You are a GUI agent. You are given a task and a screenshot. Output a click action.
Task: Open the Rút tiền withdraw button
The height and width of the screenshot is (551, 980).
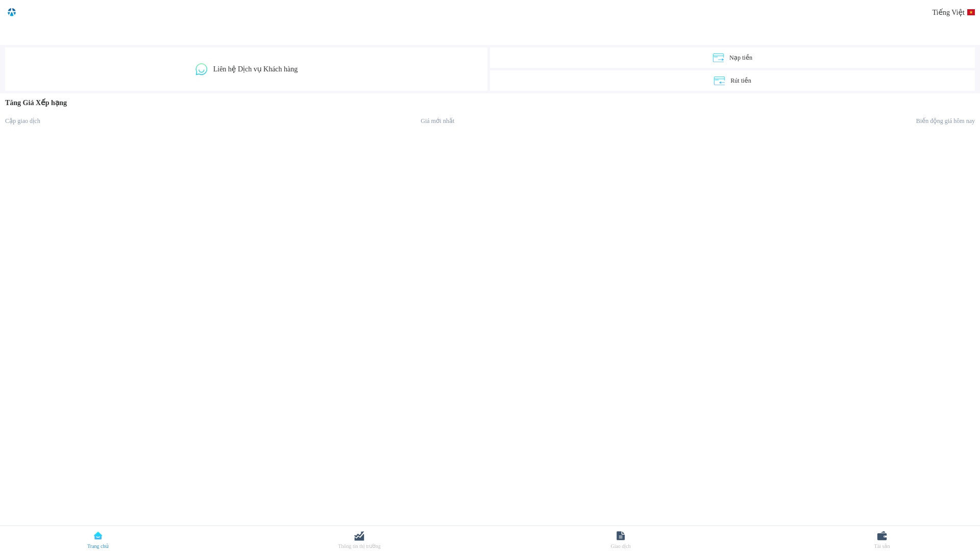click(732, 81)
